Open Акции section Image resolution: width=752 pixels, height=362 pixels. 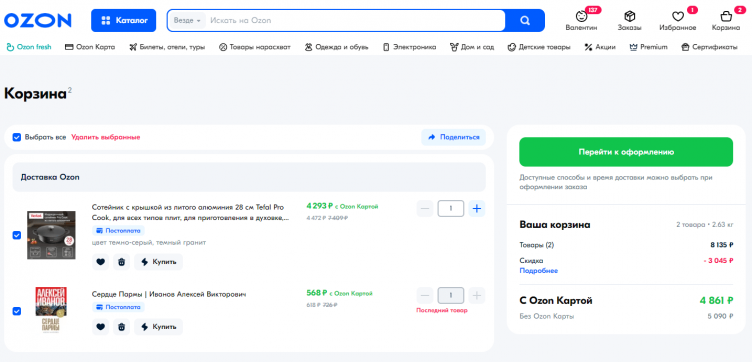(599, 47)
